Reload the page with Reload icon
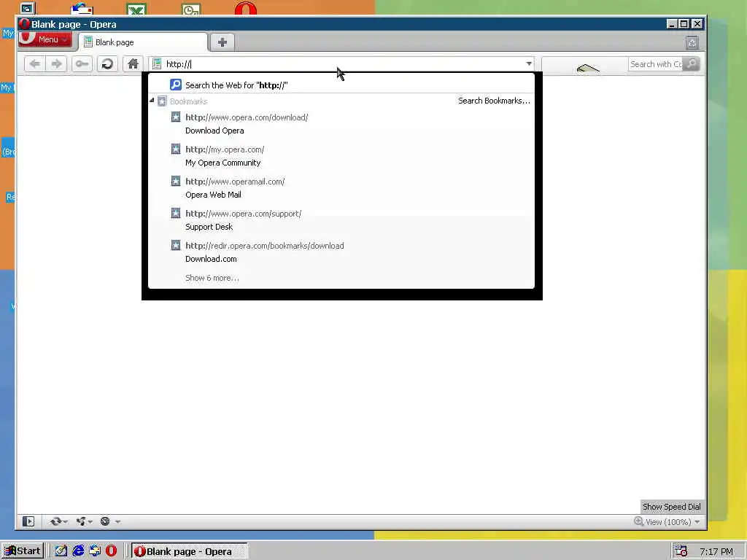Screen dimensions: 747x560 (x=107, y=64)
